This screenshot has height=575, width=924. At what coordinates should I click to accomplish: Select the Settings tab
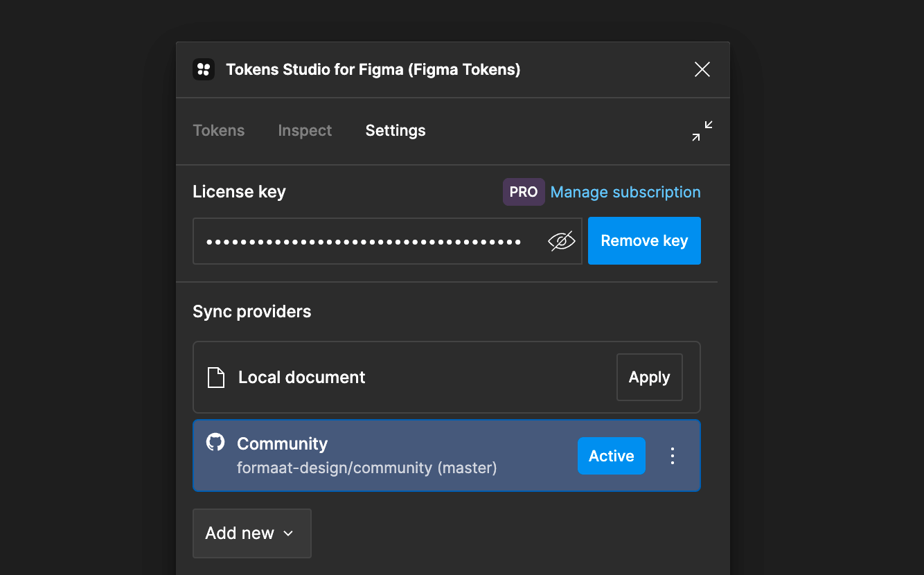[x=396, y=130]
